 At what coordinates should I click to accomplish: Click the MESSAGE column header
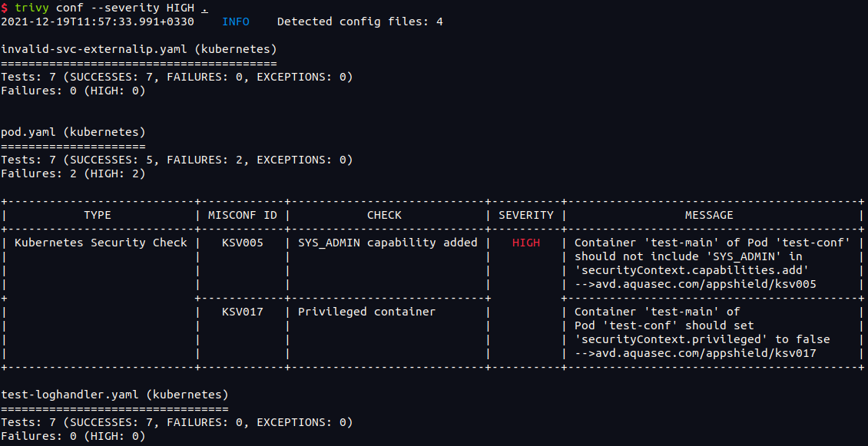(x=709, y=215)
